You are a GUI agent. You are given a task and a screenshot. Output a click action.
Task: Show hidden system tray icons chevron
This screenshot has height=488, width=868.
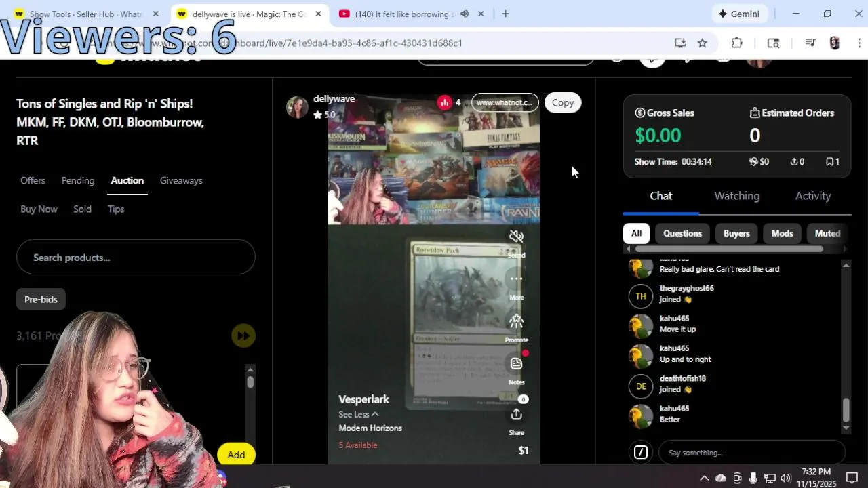(x=704, y=478)
